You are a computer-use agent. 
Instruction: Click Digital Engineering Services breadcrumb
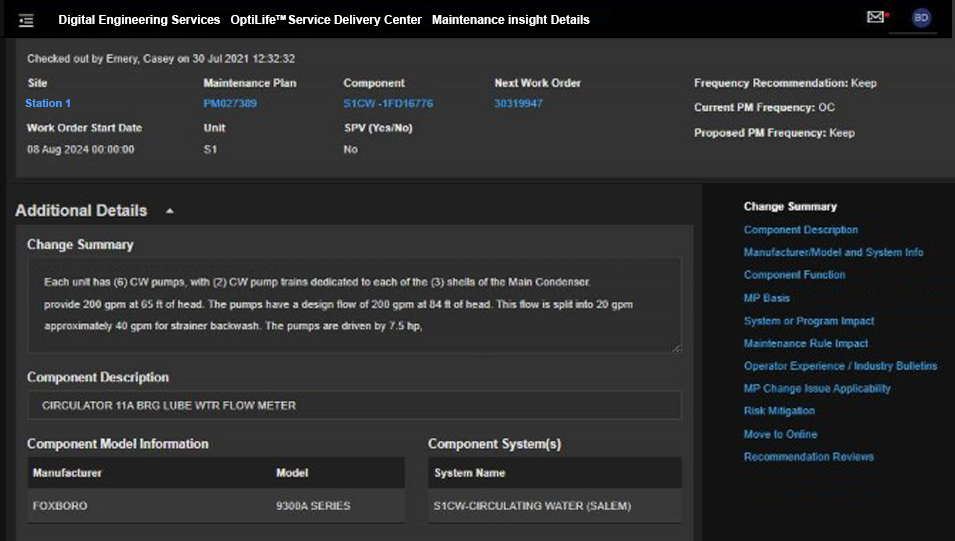(x=139, y=19)
